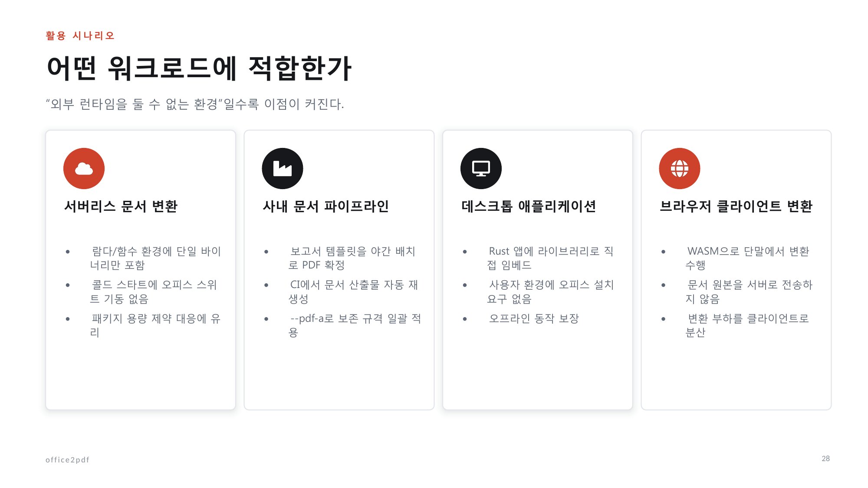Select the 브라우저 클라이언트 변환 heading
This screenshot has height=488, width=868.
(736, 206)
